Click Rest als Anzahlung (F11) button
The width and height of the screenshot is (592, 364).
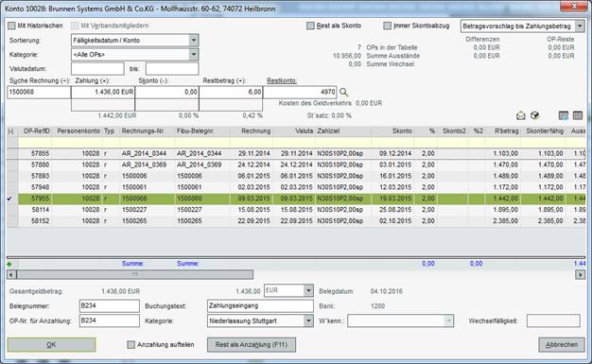point(252,345)
